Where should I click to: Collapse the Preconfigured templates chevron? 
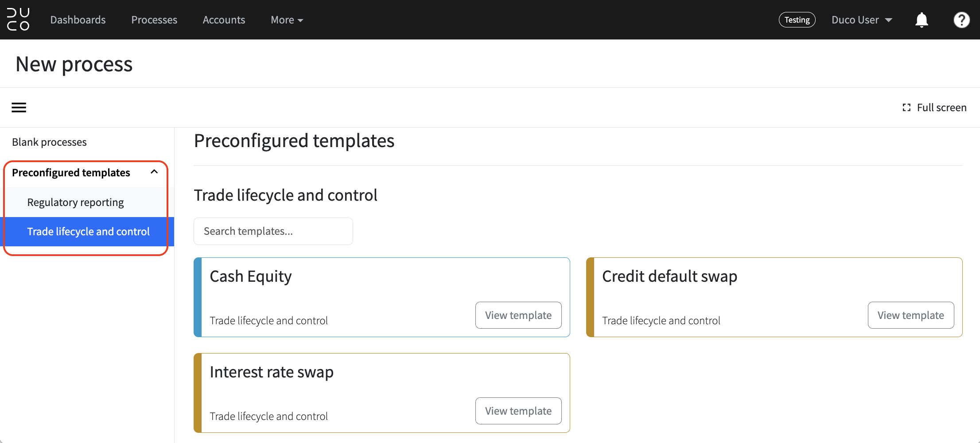[x=154, y=172]
